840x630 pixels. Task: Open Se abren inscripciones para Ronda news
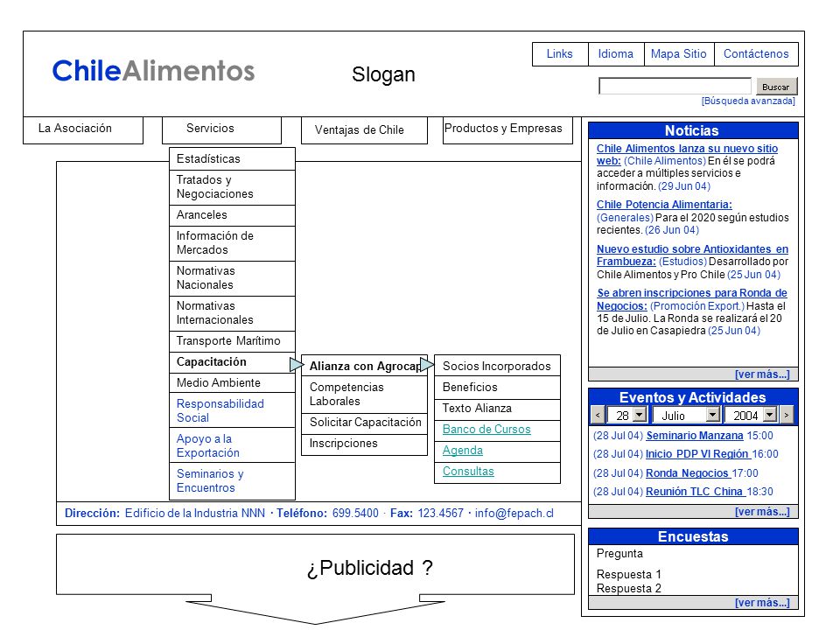[x=691, y=299]
